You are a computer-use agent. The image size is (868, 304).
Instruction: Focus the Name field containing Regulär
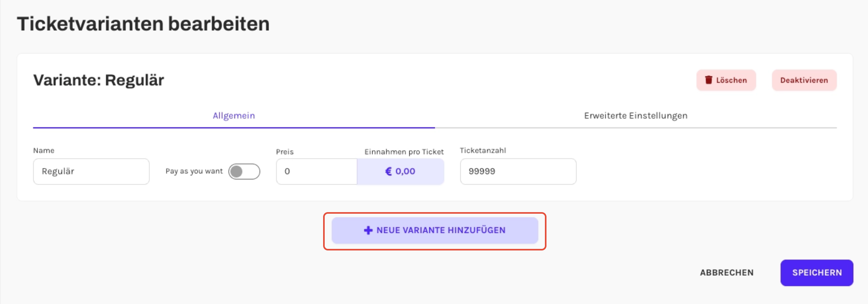(x=91, y=171)
